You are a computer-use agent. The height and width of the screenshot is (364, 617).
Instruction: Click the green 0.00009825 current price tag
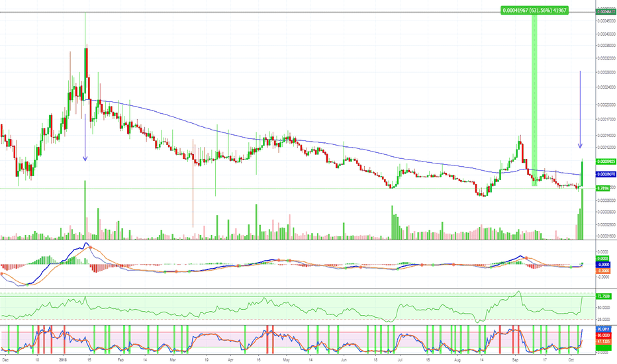tap(606, 161)
